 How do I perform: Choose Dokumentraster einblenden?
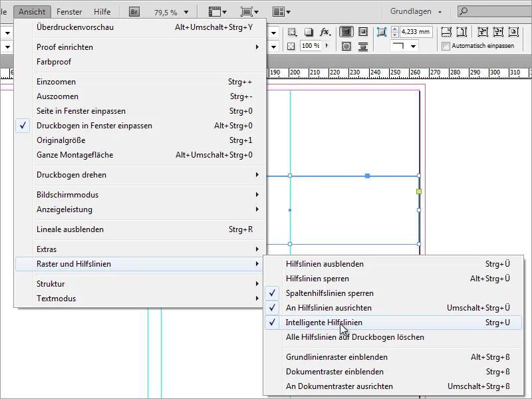pyautogui.click(x=393, y=372)
